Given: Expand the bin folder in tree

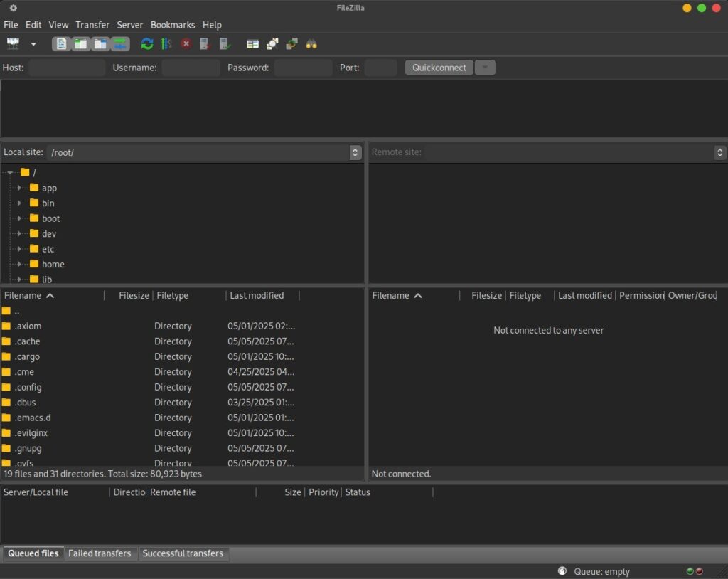Looking at the screenshot, I should click(x=19, y=203).
